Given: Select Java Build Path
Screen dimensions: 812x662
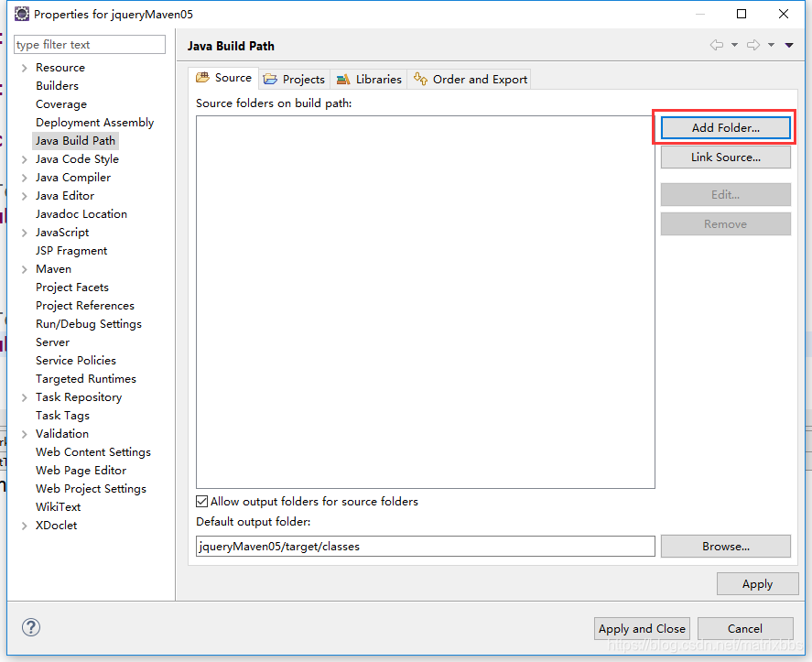Looking at the screenshot, I should click(75, 140).
